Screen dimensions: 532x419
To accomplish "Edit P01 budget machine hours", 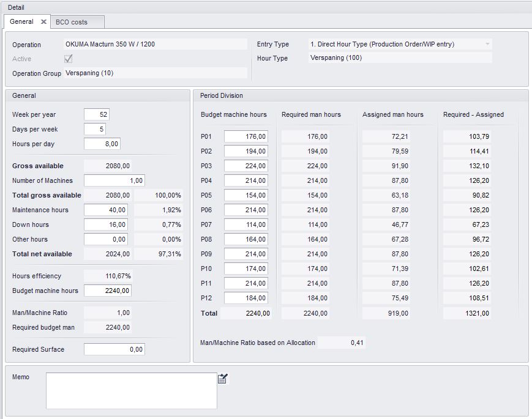I will (x=246, y=136).
